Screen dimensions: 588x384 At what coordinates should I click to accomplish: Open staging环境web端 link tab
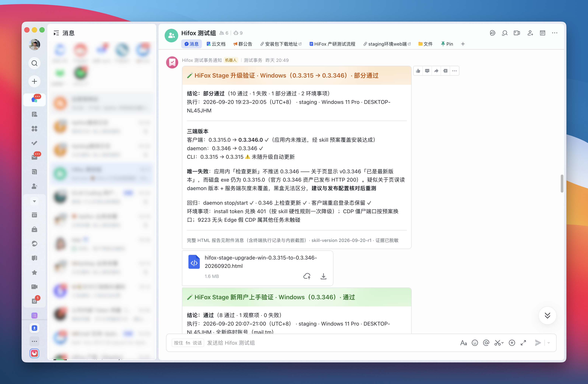point(387,44)
